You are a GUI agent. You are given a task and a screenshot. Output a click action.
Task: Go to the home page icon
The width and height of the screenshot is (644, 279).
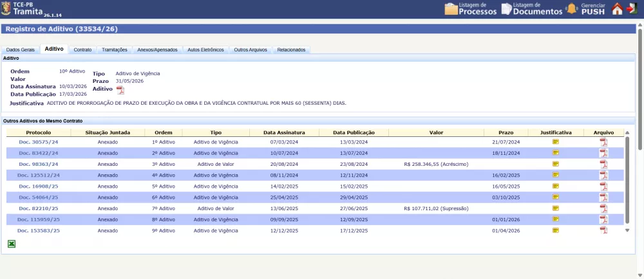point(617,9)
